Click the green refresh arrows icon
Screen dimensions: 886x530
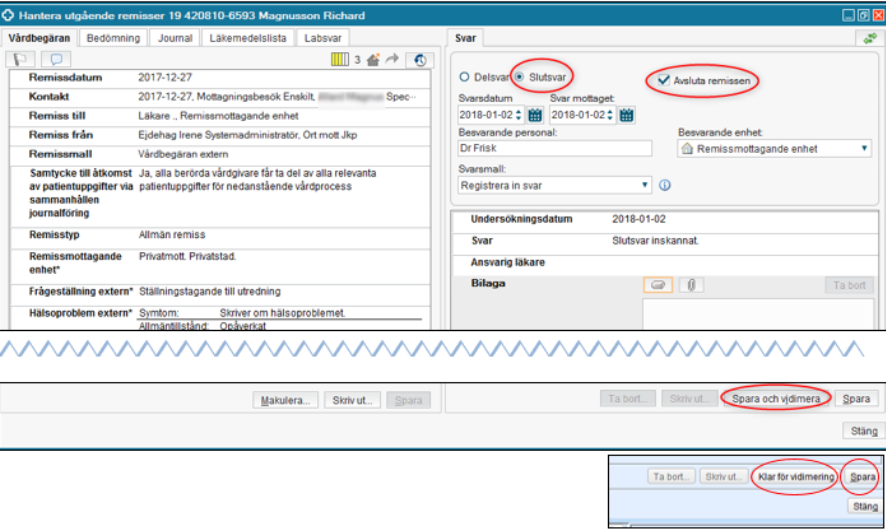click(869, 38)
